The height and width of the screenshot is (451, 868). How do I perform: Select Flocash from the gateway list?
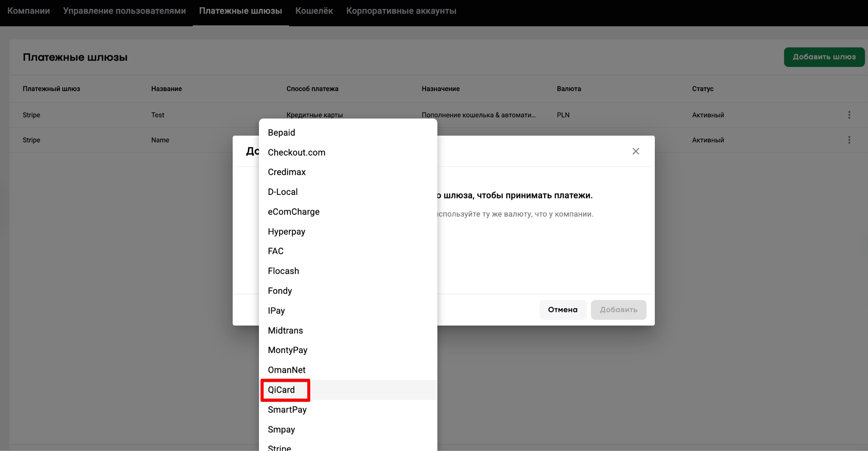(x=348, y=271)
